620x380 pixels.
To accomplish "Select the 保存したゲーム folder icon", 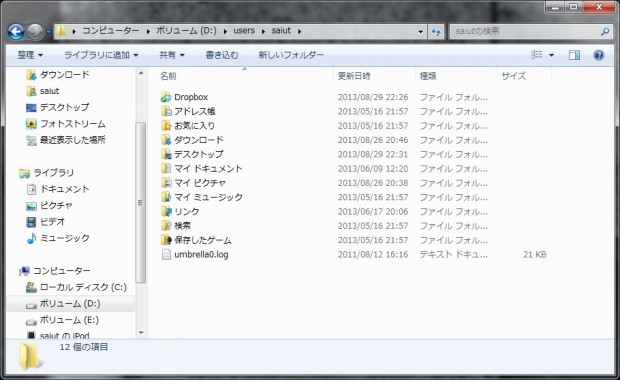I will 166,240.
